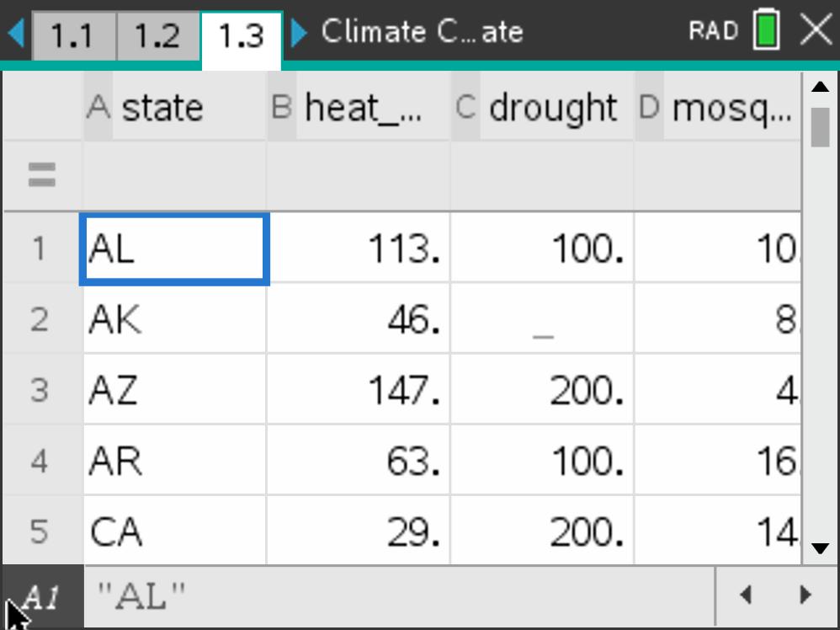Click the next page arrow after tab 1.3

(299, 33)
